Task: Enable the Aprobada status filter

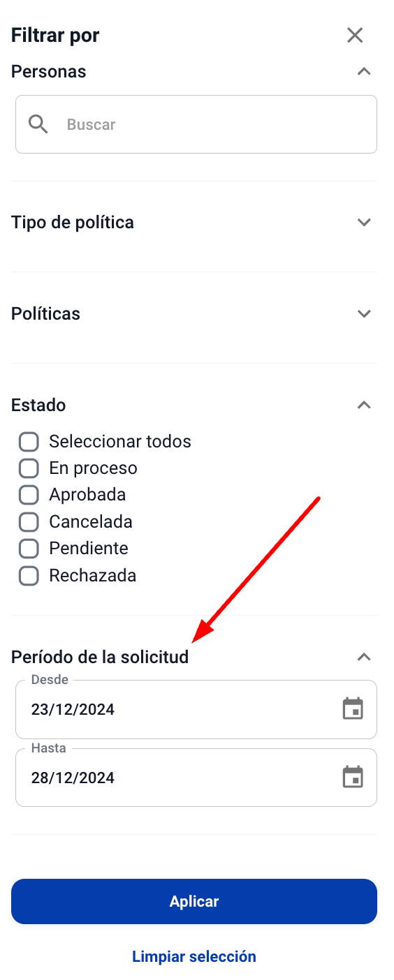Action: tap(29, 495)
